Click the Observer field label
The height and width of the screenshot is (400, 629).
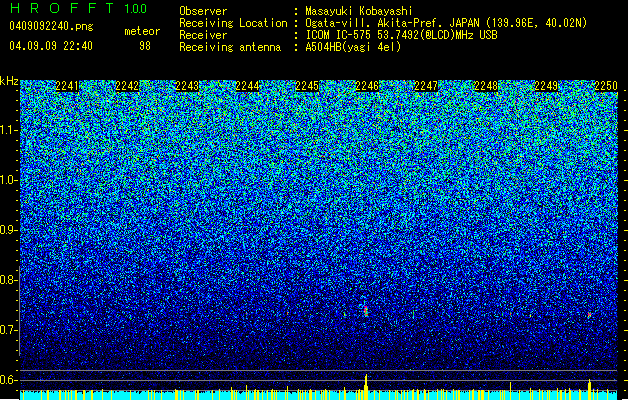[x=203, y=11]
